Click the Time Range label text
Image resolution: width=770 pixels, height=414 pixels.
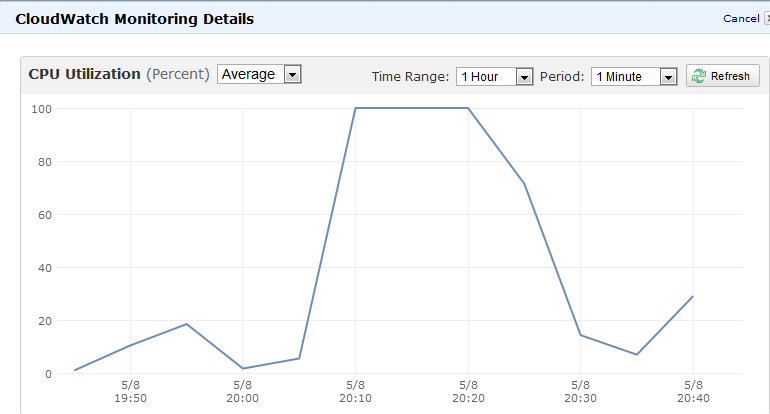coord(410,76)
